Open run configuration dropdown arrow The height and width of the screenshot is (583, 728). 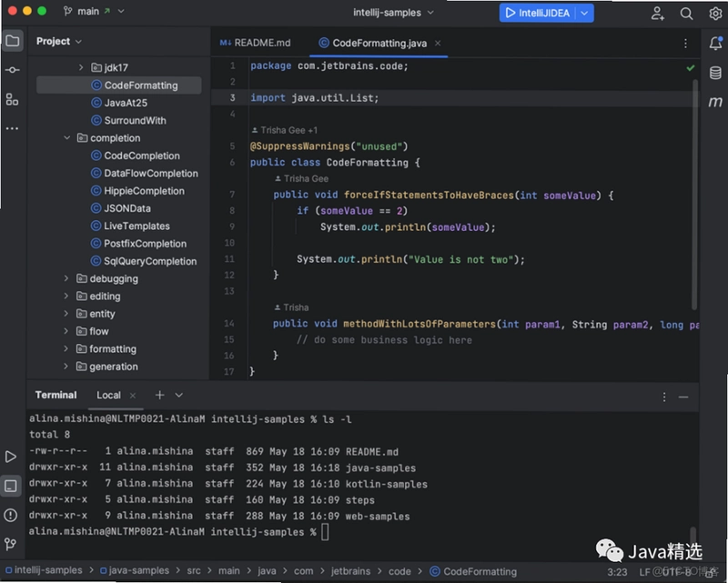(x=584, y=13)
